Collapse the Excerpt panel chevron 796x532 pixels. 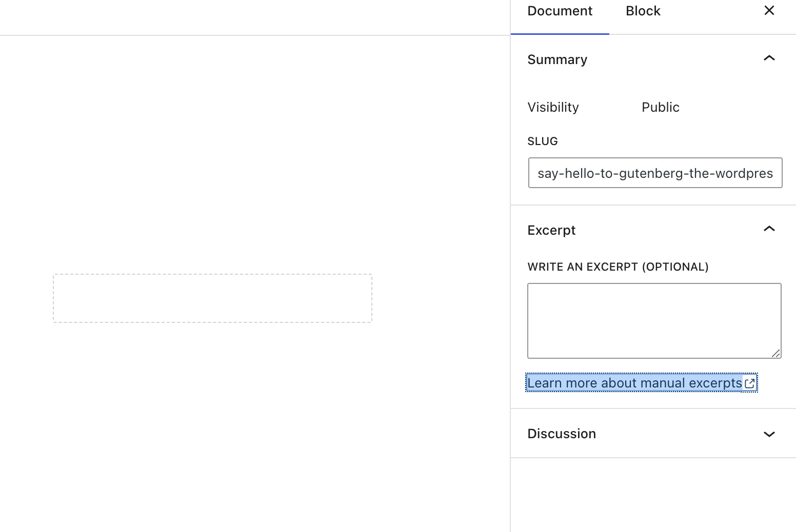(x=769, y=229)
